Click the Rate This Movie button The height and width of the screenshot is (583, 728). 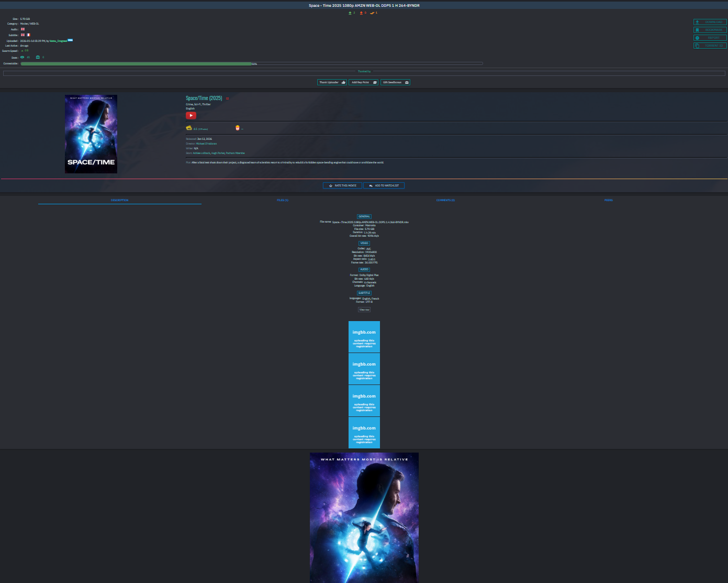(342, 185)
